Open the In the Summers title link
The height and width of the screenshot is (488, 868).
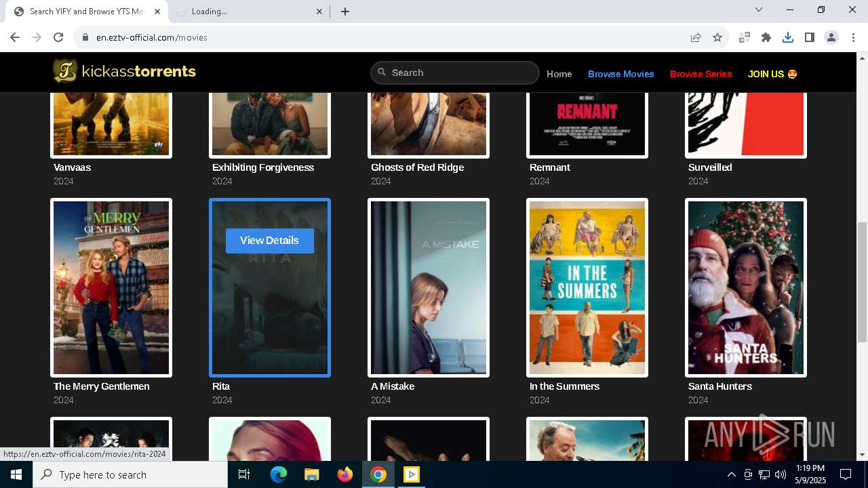click(x=564, y=386)
